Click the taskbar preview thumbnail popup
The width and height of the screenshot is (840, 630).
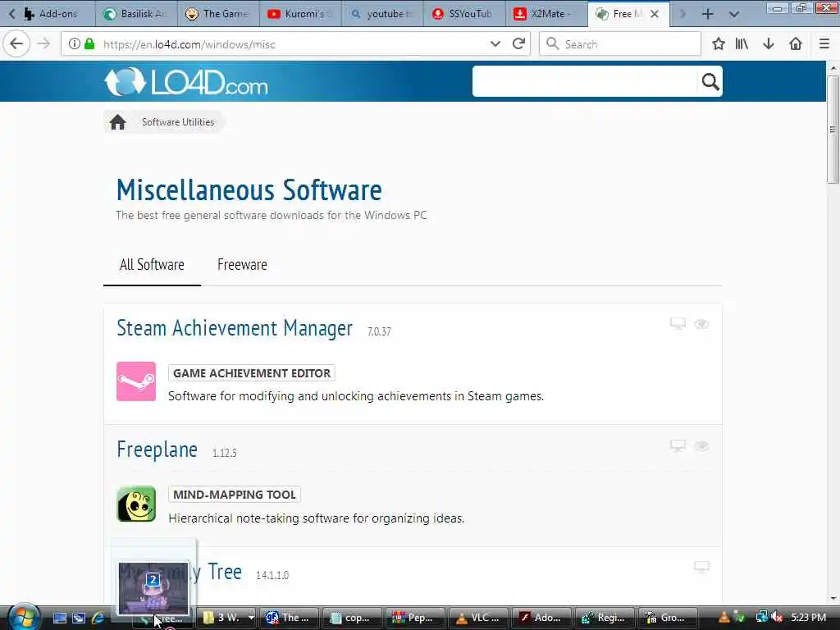tap(153, 587)
